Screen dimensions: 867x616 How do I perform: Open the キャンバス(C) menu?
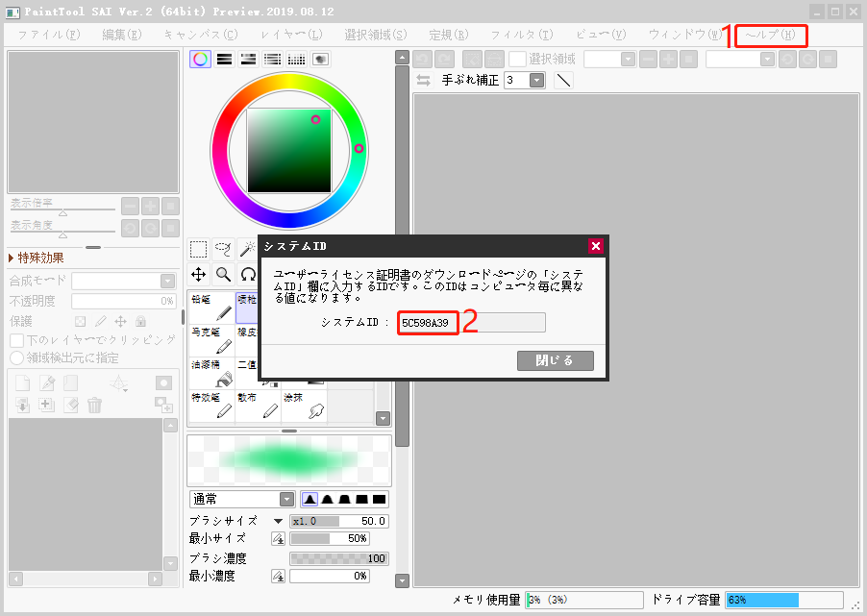(x=201, y=35)
